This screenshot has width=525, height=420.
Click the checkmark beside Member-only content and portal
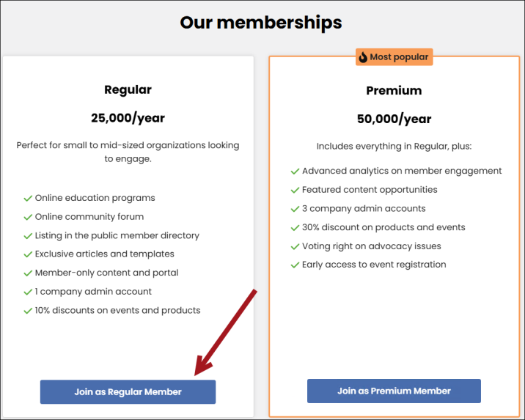[x=28, y=273]
